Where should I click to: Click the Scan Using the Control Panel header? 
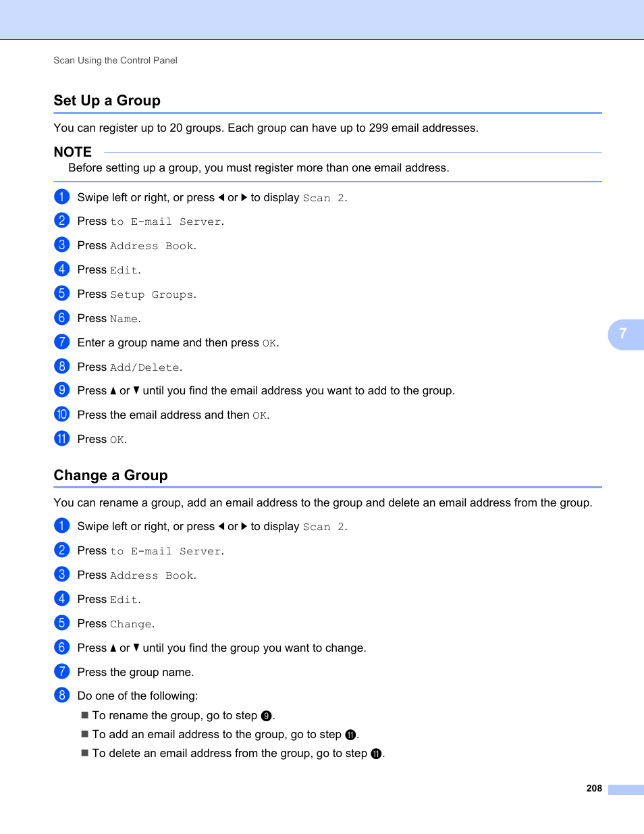[115, 60]
